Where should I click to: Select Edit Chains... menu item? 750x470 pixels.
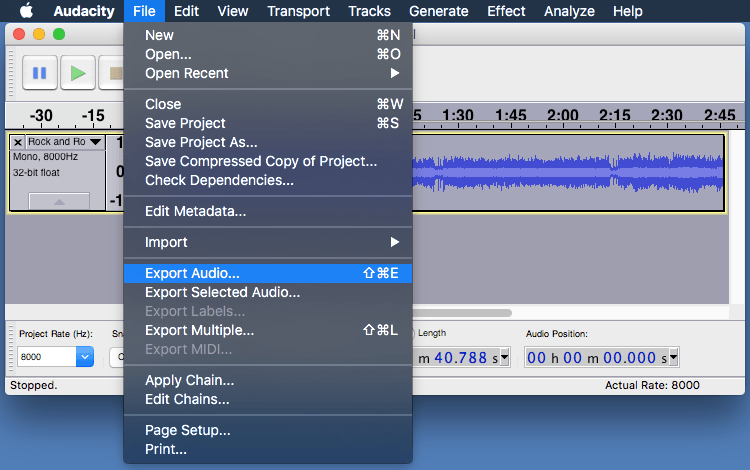click(268, 399)
